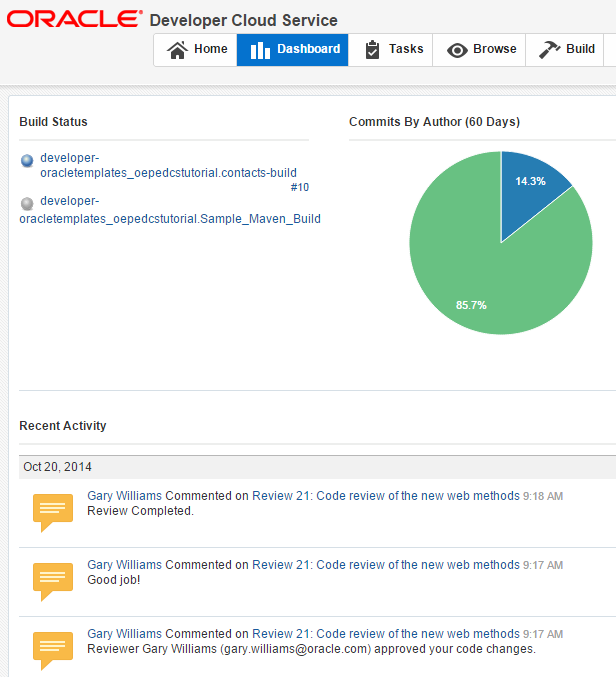
Task: Open the contacts-build job link
Action: click(x=168, y=165)
